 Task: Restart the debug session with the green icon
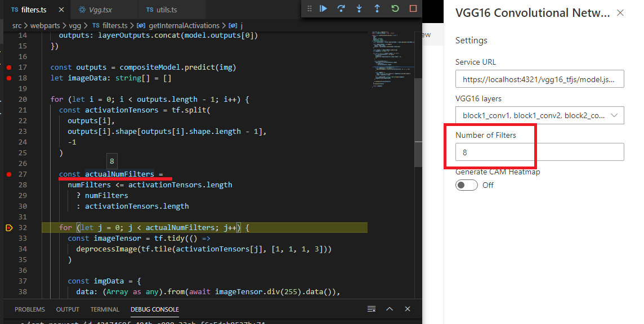(395, 8)
